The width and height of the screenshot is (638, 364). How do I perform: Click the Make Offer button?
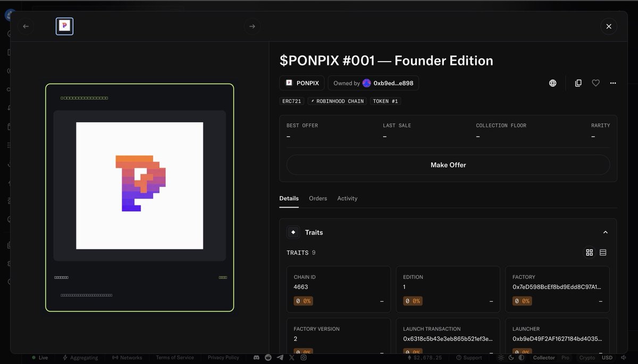448,165
